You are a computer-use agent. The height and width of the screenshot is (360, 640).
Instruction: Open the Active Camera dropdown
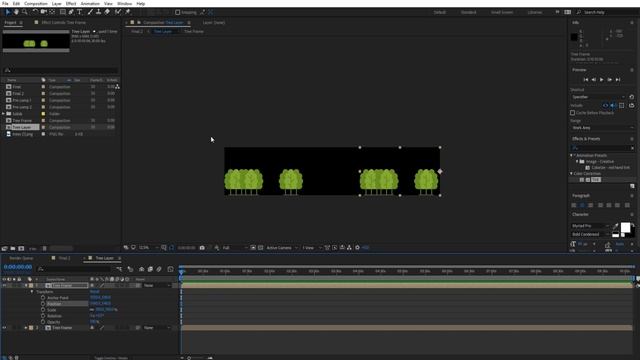(x=282, y=248)
